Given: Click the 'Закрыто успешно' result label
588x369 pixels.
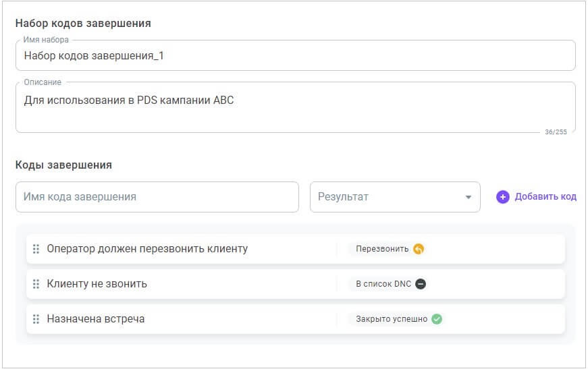Looking at the screenshot, I should 392,319.
